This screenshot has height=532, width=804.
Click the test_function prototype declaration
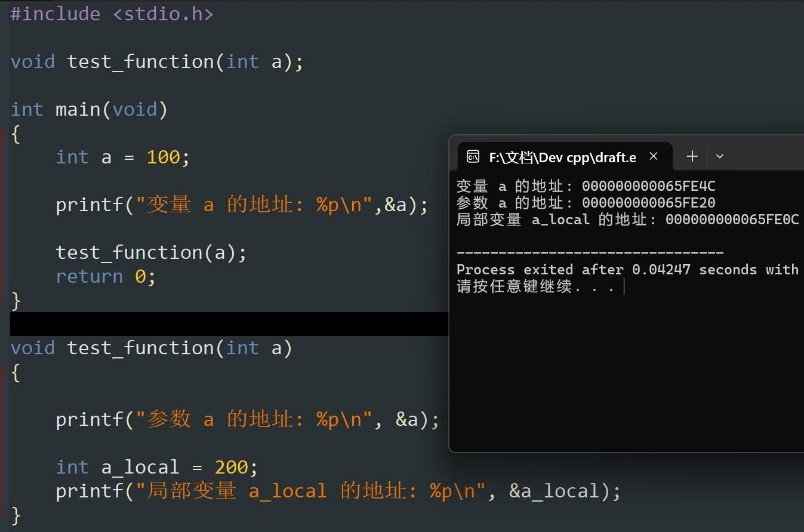pos(157,61)
